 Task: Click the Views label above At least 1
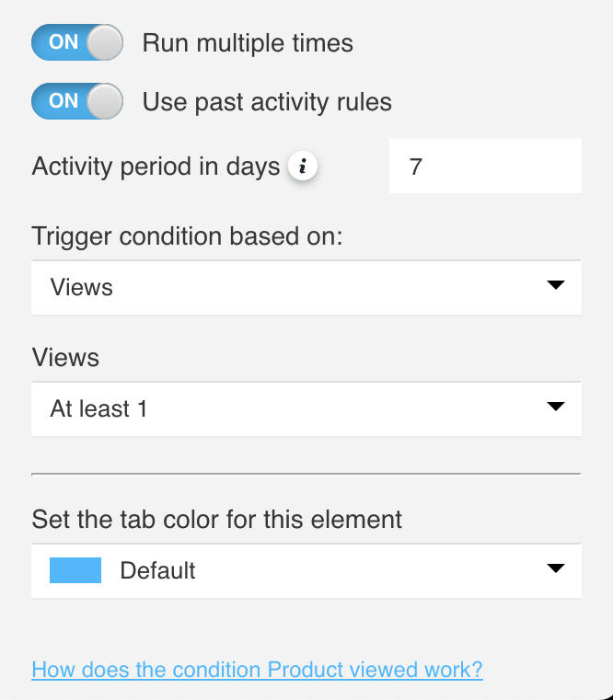65,357
